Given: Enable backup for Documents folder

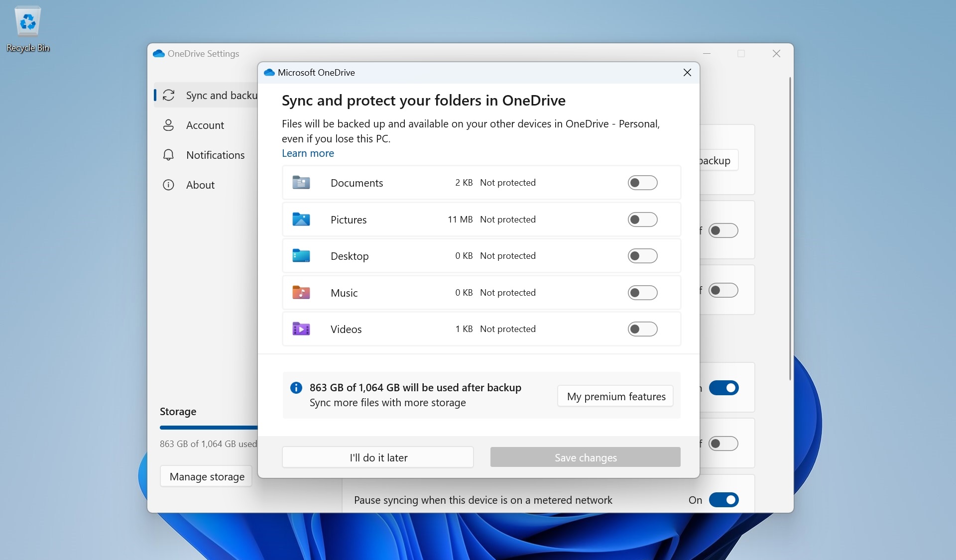Looking at the screenshot, I should click(x=642, y=183).
